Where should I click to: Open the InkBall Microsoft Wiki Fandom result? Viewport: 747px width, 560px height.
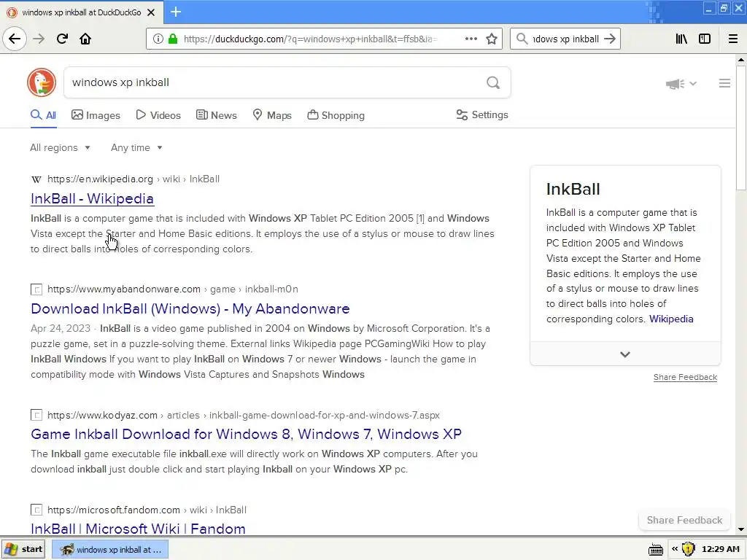138,529
